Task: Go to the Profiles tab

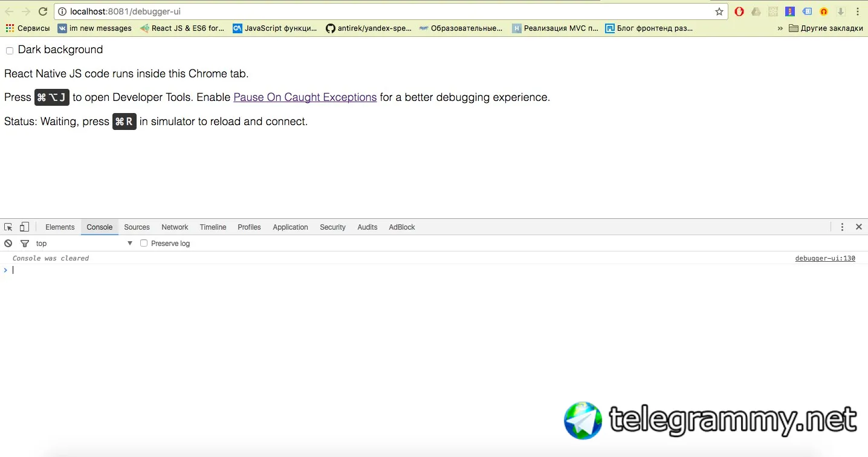Action: (x=250, y=227)
